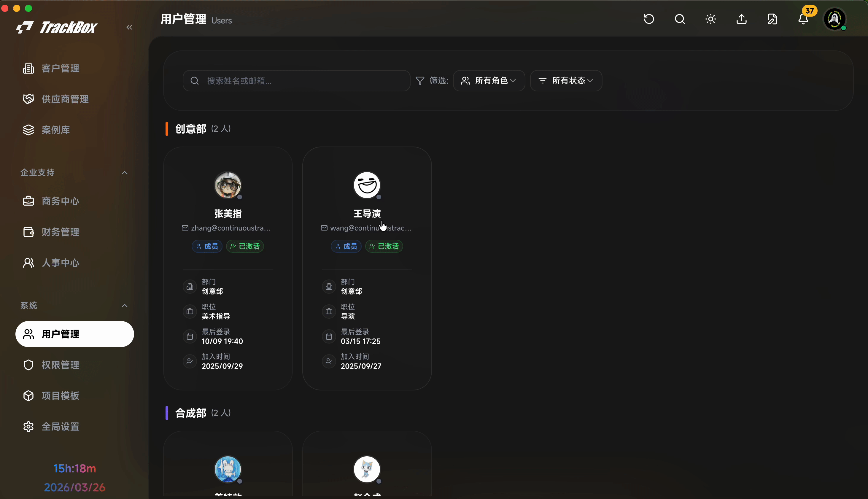Viewport: 868px width, 499px height.
Task: Click the filter funnel icon
Action: tap(420, 81)
